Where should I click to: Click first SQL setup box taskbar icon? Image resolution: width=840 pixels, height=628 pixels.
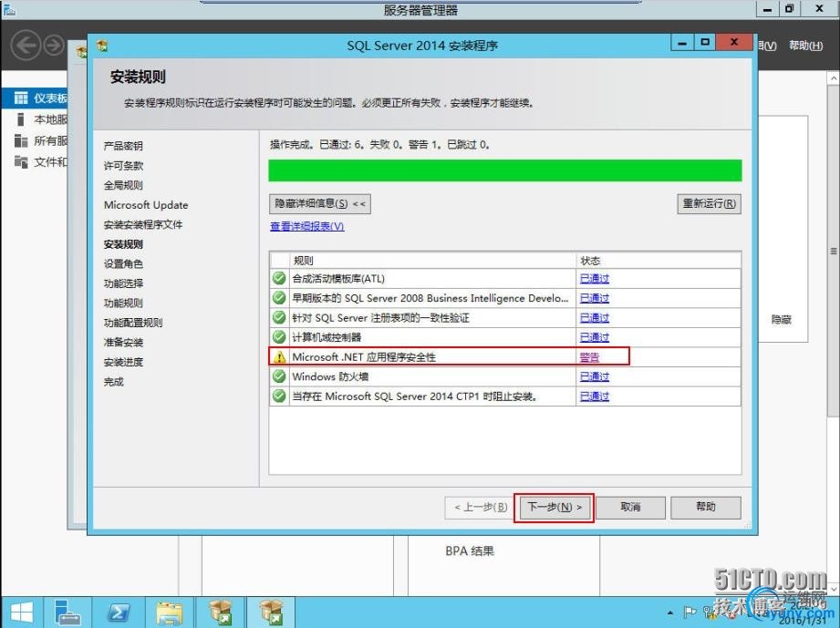point(220,612)
